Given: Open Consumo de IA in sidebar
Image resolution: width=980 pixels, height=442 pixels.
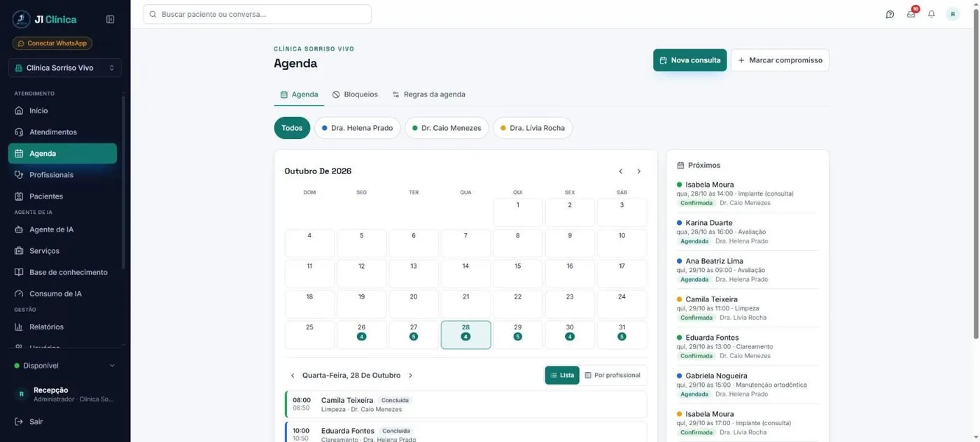Looking at the screenshot, I should (62, 294).
